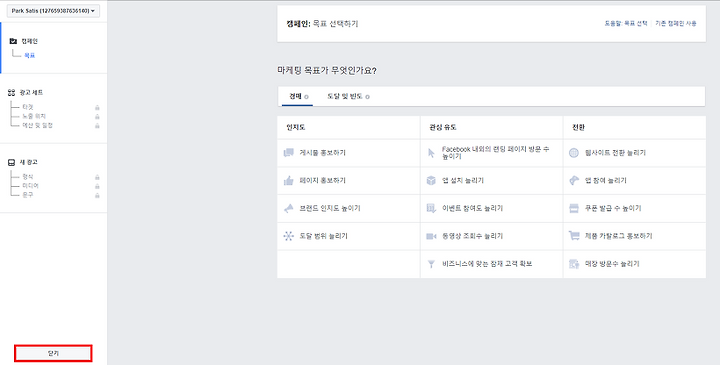Choose the megaphone brand awareness icon
Screen dimensions: 720x365
point(288,208)
